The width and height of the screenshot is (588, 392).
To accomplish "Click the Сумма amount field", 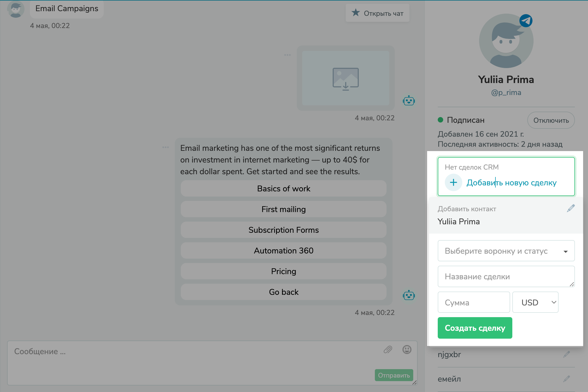I will [x=474, y=302].
